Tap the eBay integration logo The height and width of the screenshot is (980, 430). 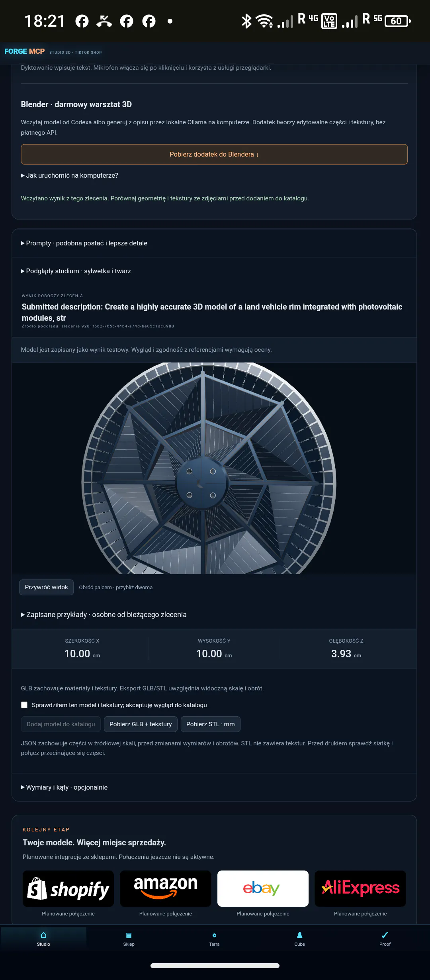[x=263, y=888]
